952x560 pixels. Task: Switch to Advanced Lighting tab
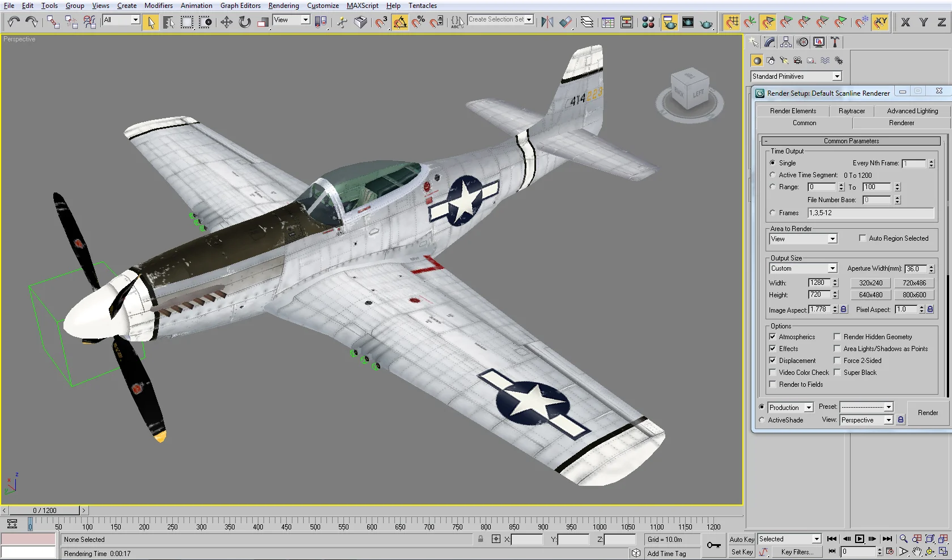[912, 111]
